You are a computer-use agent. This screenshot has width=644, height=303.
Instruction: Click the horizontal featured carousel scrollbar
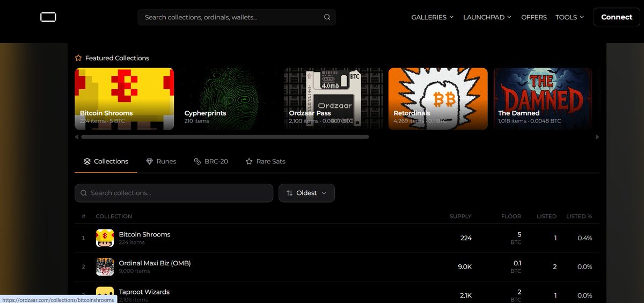click(x=225, y=137)
